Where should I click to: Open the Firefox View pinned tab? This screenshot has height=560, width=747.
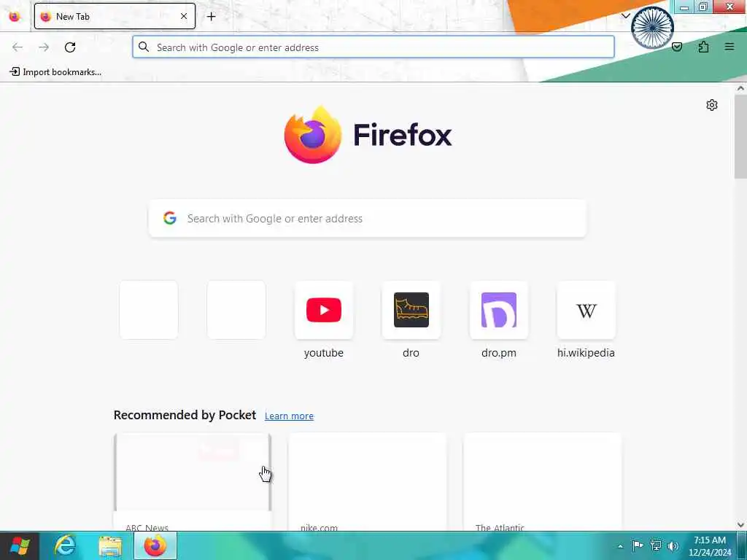point(15,17)
